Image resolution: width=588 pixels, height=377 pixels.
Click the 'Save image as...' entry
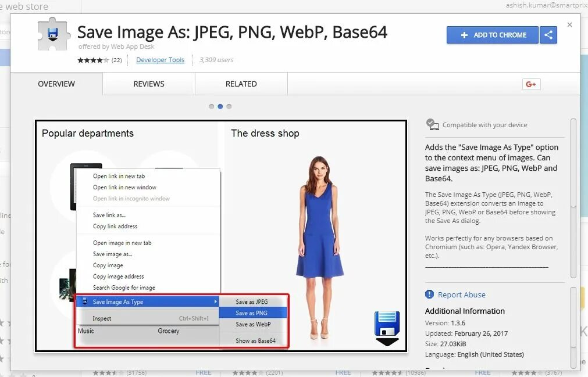pos(148,254)
